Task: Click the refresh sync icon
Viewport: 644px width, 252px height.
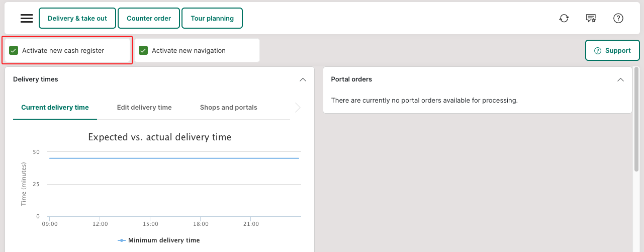Action: point(564,18)
